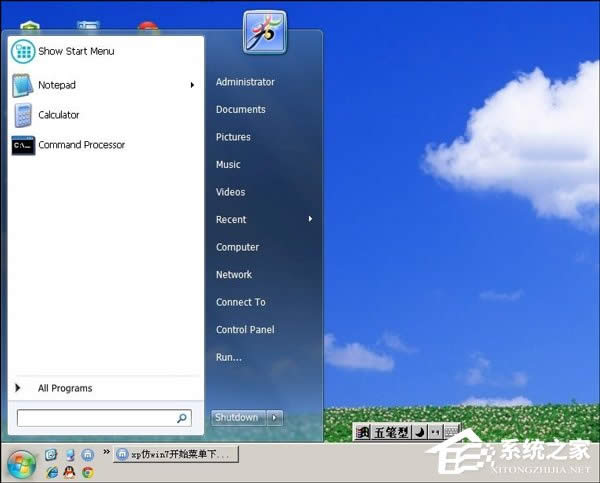Toggle punctuation mode on IME bar
600x483 pixels.
pyautogui.click(x=435, y=432)
